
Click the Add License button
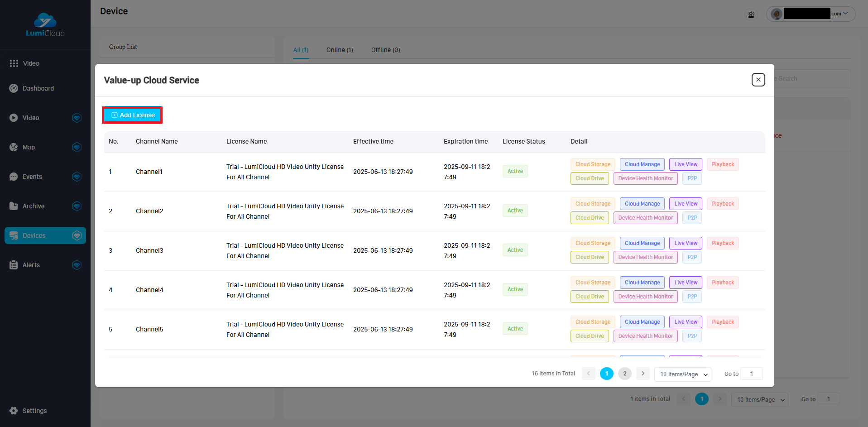[x=133, y=115]
